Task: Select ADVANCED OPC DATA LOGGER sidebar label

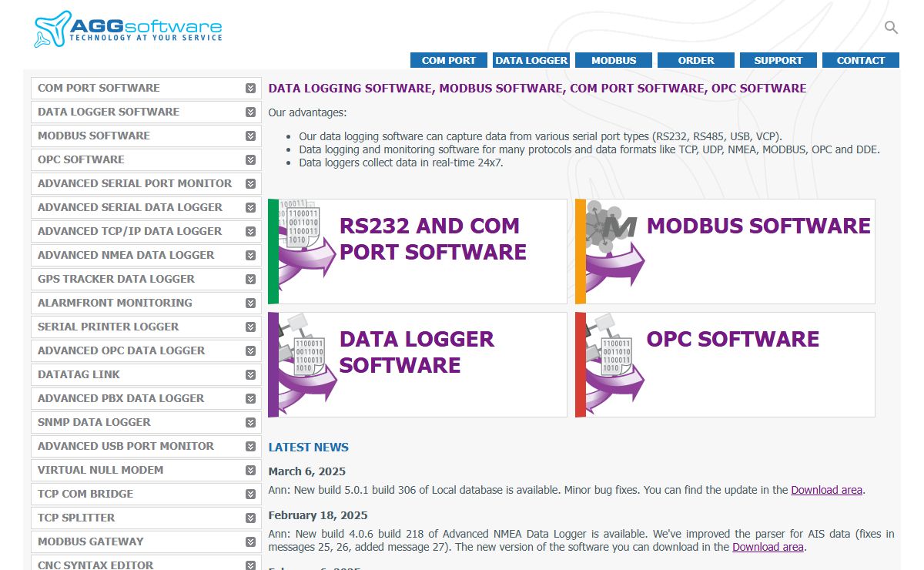Action: (121, 350)
